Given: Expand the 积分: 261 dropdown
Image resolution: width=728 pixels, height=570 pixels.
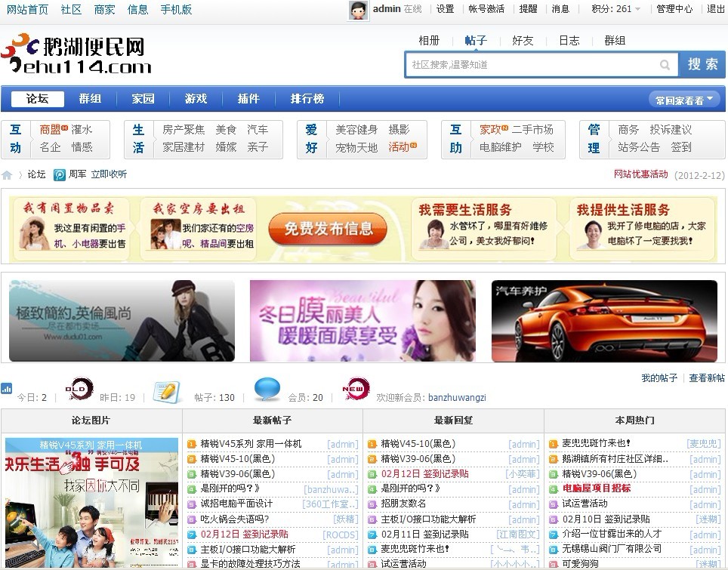Looking at the screenshot, I should click(615, 9).
